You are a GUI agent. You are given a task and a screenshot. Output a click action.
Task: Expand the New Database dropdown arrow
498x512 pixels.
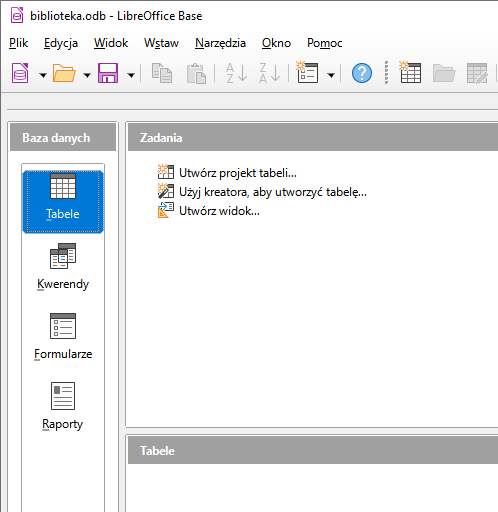[x=43, y=75]
